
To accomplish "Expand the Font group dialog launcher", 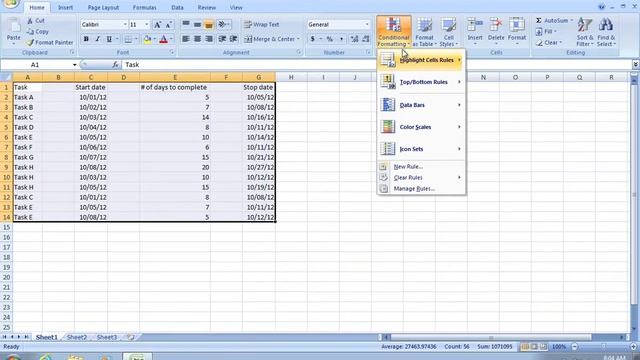I will [x=172, y=52].
